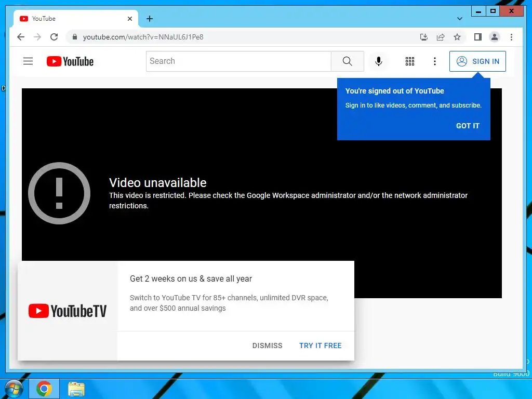The height and width of the screenshot is (399, 532).
Task: Click the share page icon
Action: click(441, 37)
